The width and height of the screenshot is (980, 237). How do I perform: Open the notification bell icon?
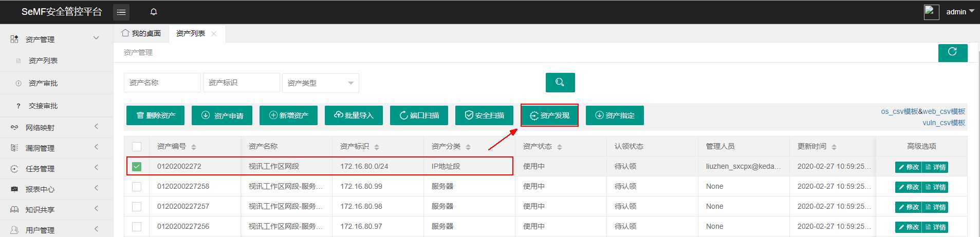click(x=153, y=12)
